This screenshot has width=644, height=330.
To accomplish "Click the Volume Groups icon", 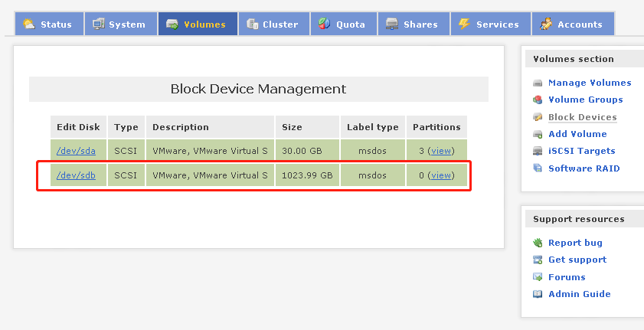I will pyautogui.click(x=538, y=100).
